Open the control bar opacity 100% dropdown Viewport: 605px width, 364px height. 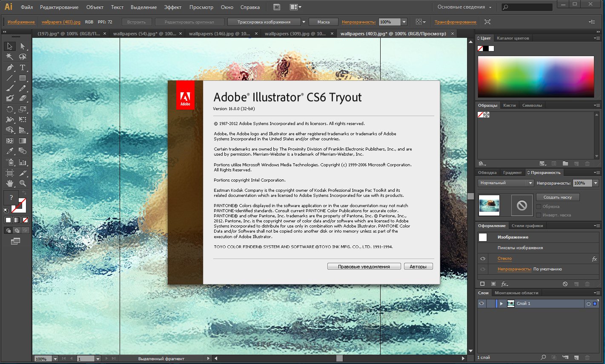[404, 22]
